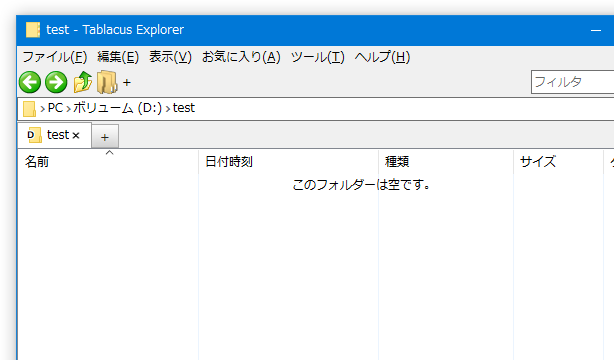
Task: Click ボリューム (D:) in the breadcrumb
Action: (x=117, y=108)
